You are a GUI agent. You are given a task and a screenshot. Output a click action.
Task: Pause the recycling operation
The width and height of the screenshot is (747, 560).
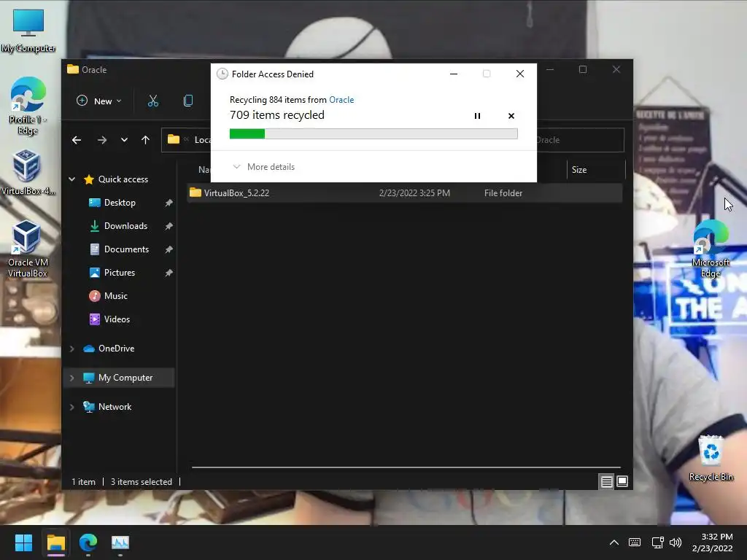point(477,116)
